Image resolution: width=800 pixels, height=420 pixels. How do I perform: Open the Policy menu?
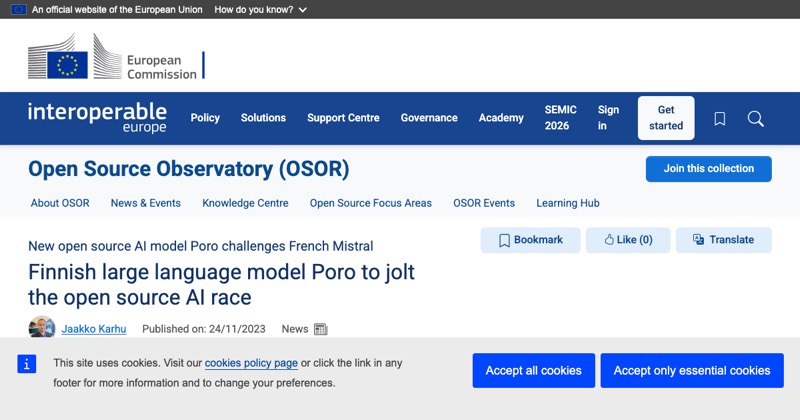pyautogui.click(x=205, y=118)
